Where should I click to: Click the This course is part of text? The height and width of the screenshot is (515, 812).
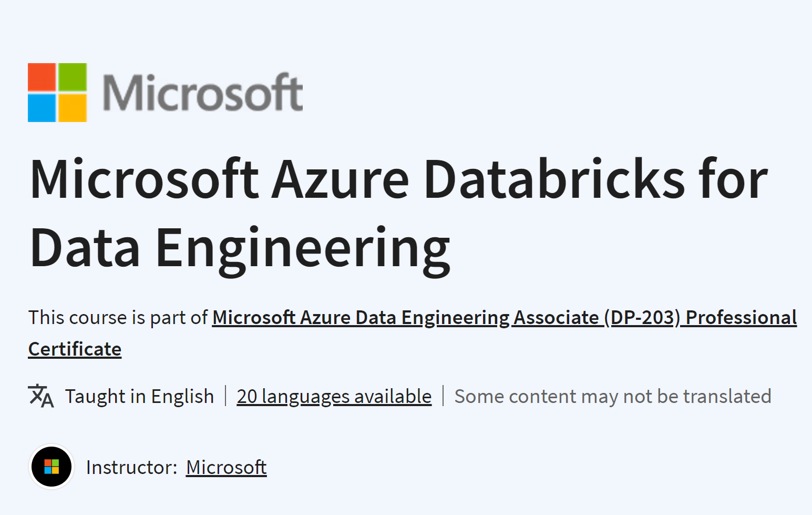pyautogui.click(x=118, y=318)
